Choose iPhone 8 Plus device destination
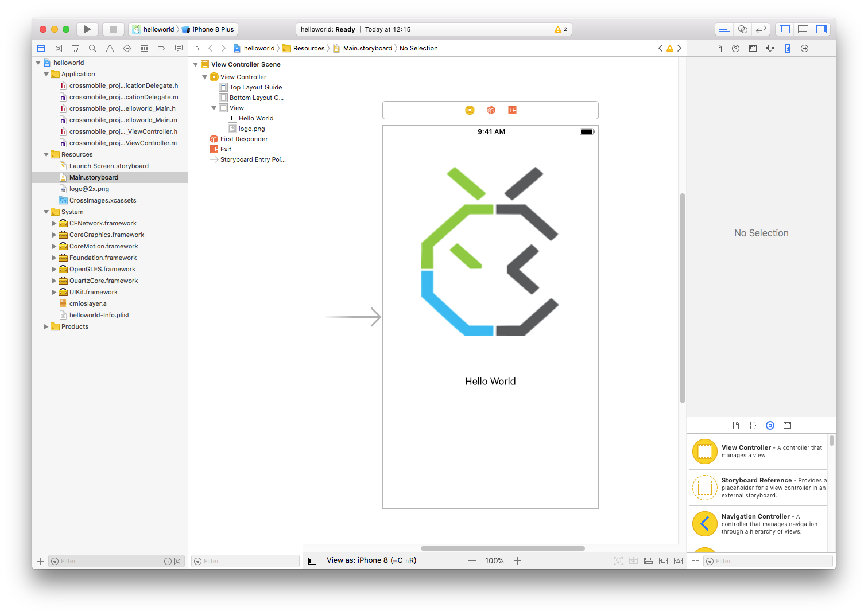The image size is (868, 615). (208, 29)
